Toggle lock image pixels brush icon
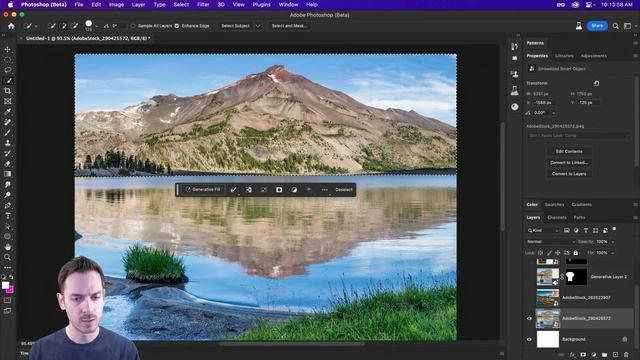640x360 pixels. point(549,253)
